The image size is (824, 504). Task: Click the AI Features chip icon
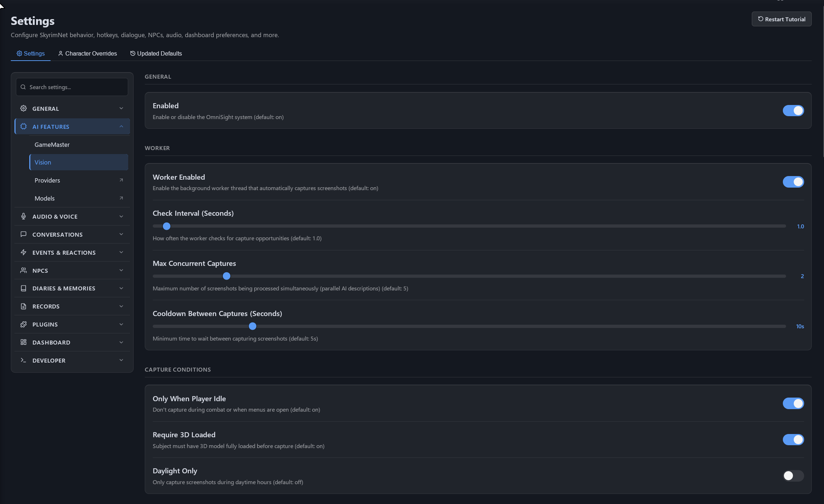tap(23, 126)
